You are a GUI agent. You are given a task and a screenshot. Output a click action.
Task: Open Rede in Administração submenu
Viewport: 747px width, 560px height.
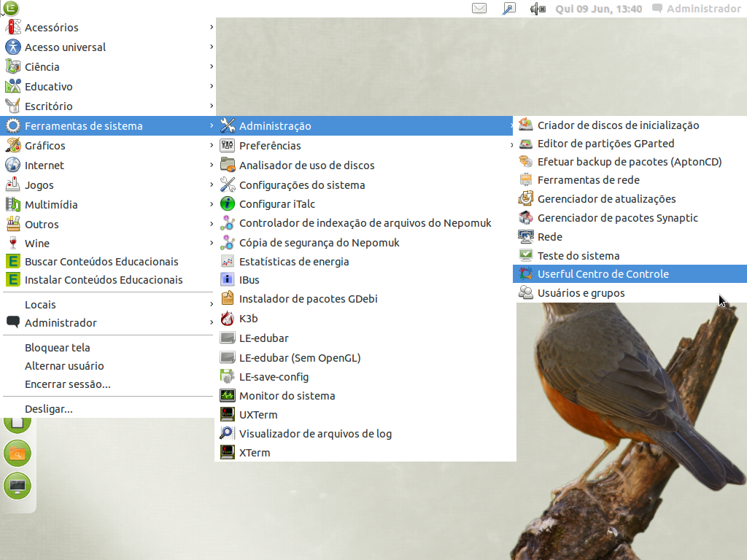pos(630,237)
